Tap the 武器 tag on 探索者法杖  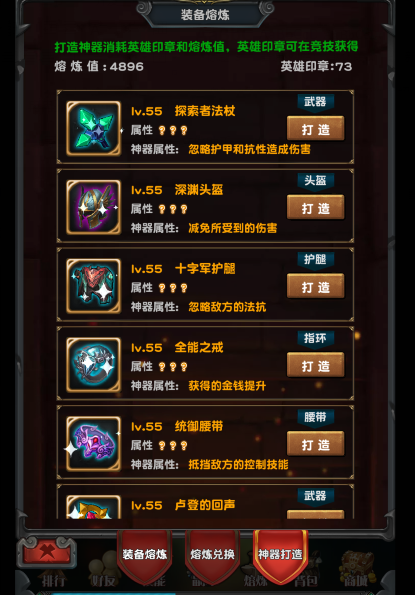pos(315,102)
